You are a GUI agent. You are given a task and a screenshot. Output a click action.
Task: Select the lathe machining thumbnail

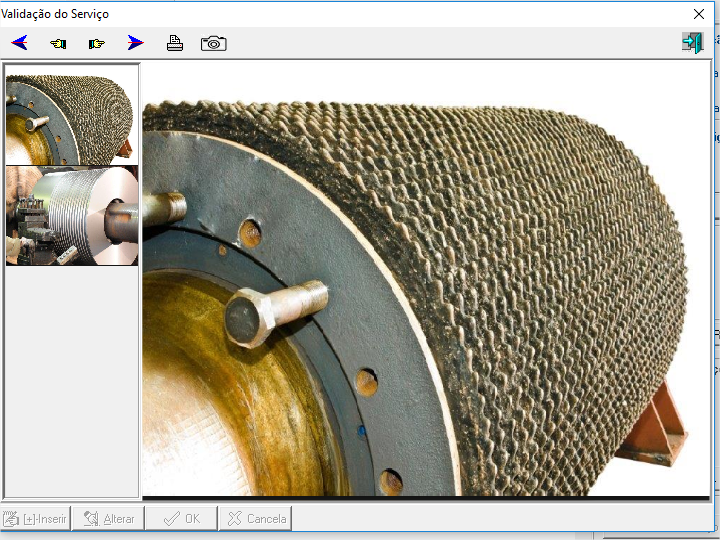[x=72, y=215]
